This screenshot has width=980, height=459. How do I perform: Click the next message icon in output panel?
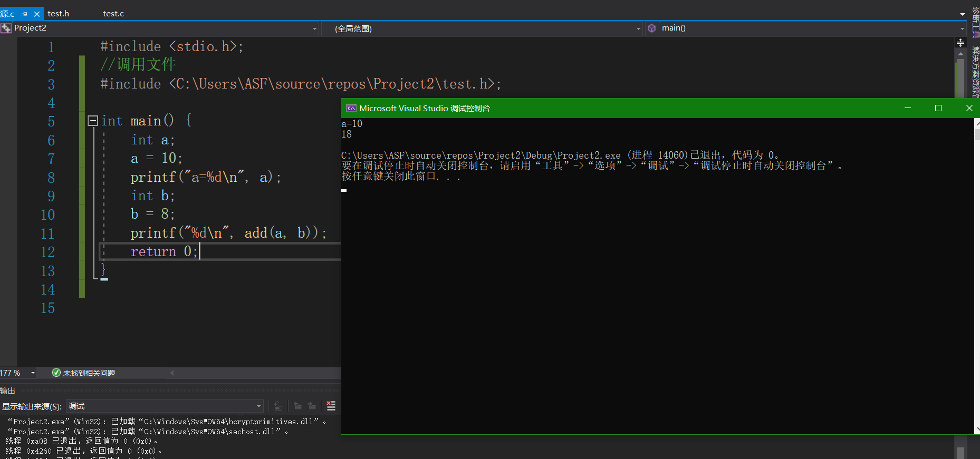(312, 406)
